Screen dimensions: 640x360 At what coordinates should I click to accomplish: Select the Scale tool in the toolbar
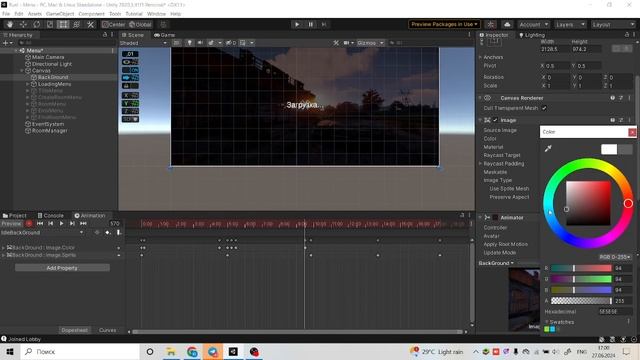[x=50, y=24]
